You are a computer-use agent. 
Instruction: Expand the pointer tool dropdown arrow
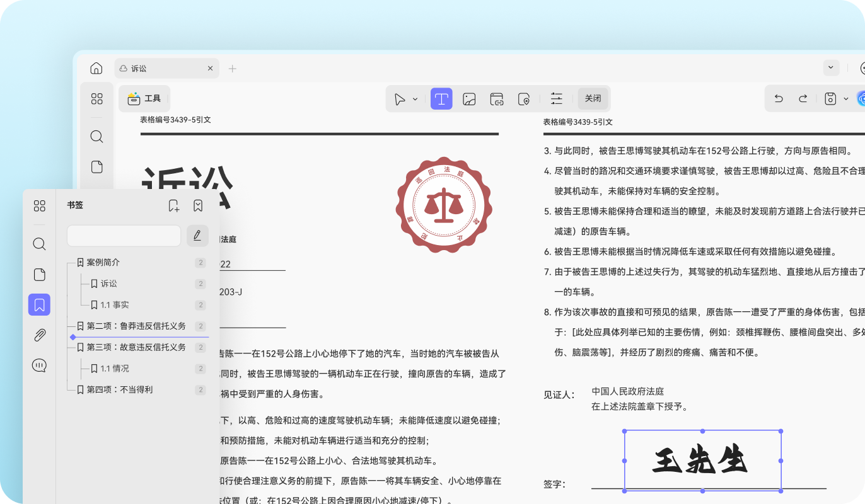[x=415, y=99]
